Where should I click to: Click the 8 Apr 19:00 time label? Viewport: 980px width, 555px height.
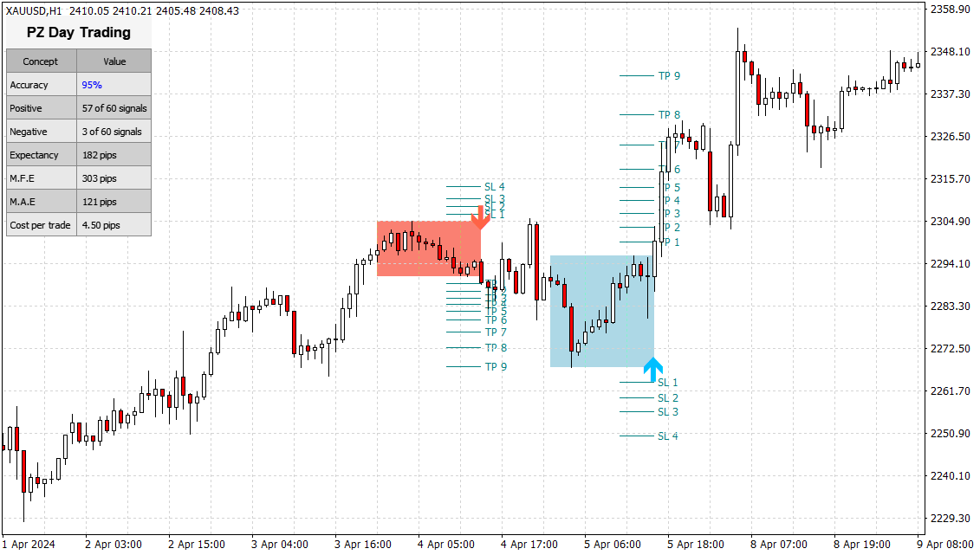[x=862, y=545]
